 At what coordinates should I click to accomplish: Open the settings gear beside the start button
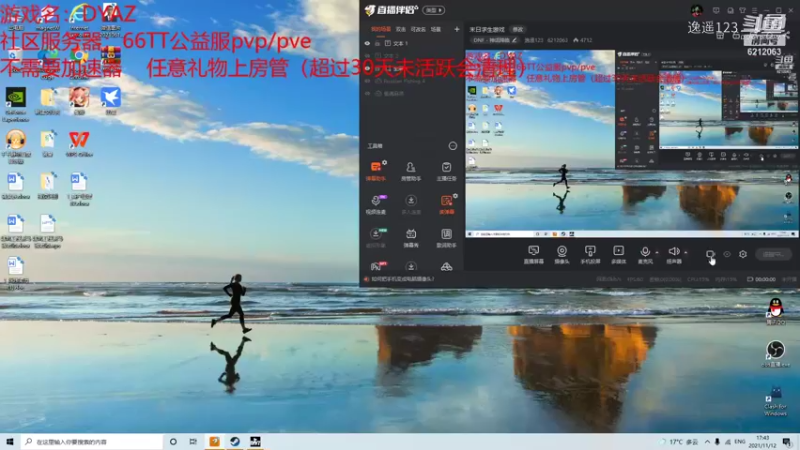(743, 254)
